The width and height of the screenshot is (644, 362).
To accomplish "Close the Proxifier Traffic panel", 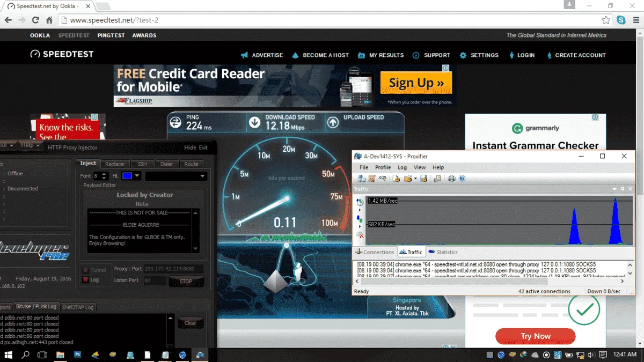I will [x=630, y=189].
